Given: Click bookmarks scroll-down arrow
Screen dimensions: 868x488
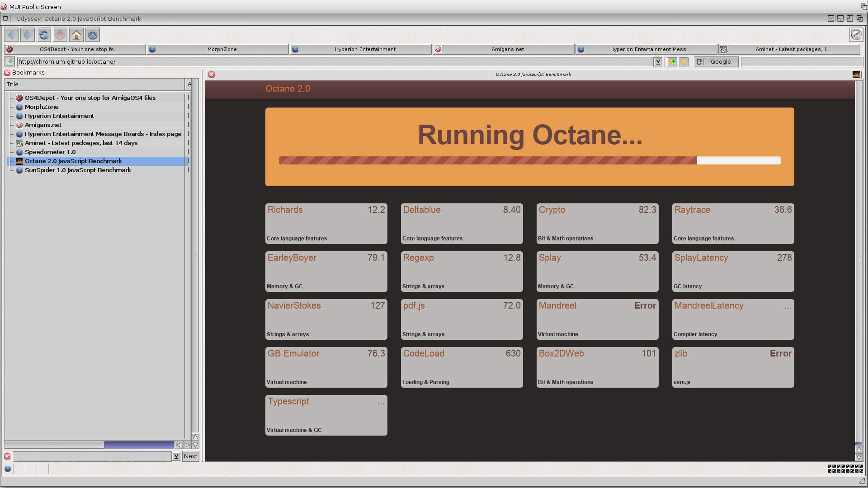Looking at the screenshot, I should [x=195, y=445].
